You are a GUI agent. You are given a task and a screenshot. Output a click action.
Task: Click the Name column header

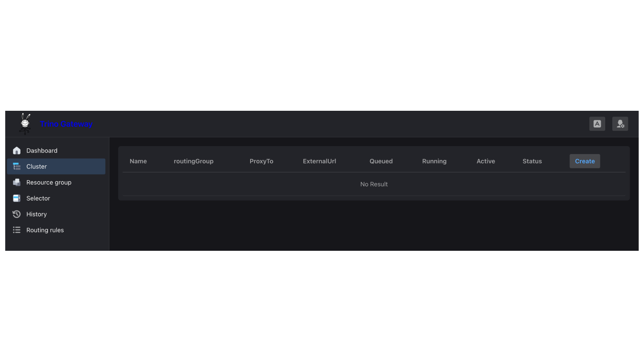[x=138, y=161]
